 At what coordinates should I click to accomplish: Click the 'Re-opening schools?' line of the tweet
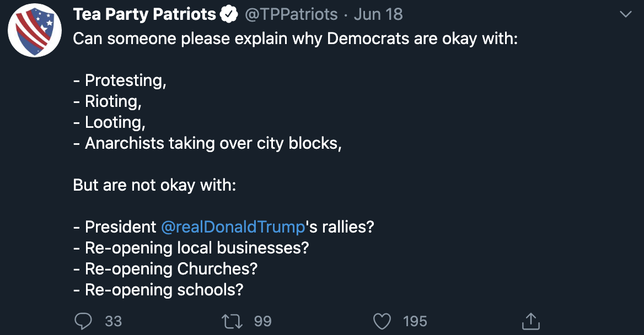[x=158, y=290]
